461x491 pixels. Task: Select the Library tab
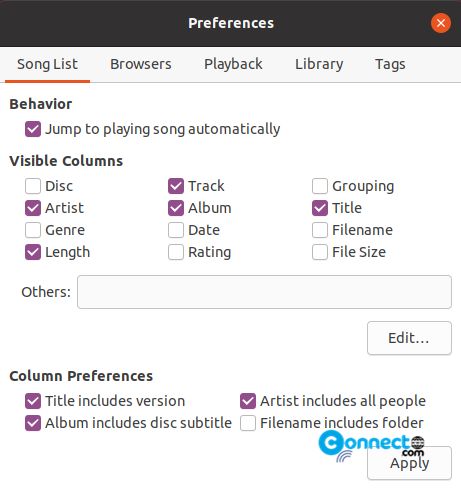[x=319, y=64]
